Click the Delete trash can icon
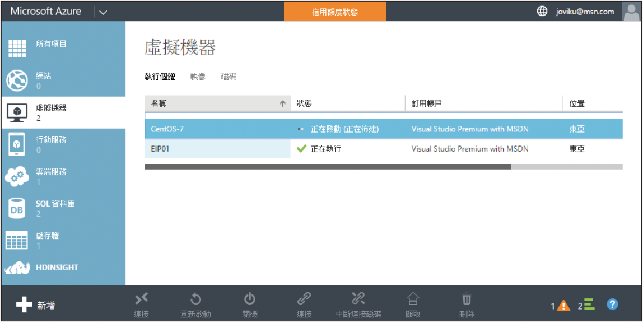644x323 pixels. (466, 299)
